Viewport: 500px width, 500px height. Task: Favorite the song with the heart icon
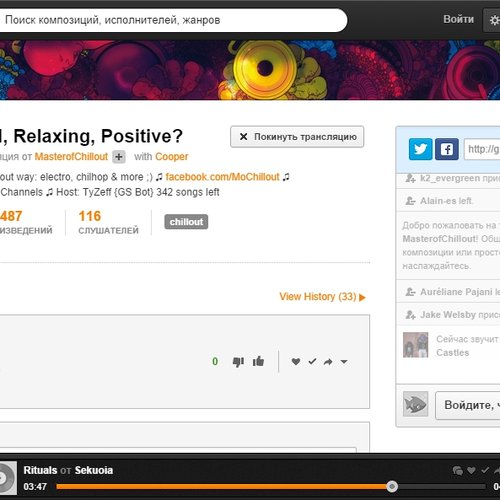(296, 361)
